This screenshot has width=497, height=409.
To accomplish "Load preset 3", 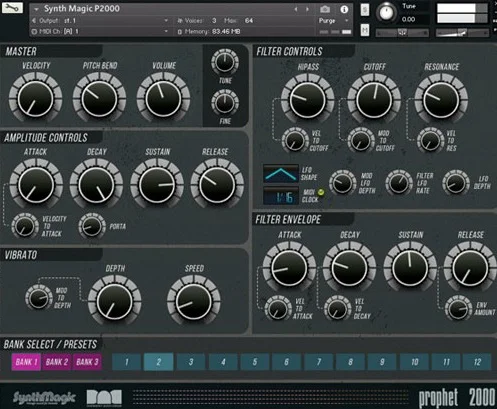I will [191, 362].
